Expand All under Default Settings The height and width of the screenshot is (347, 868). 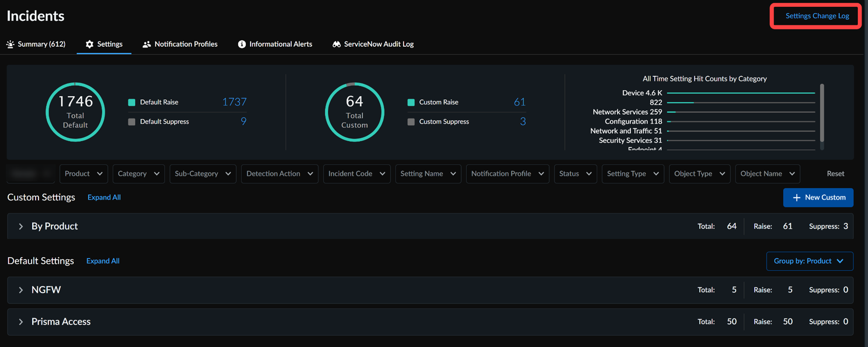coord(103,261)
